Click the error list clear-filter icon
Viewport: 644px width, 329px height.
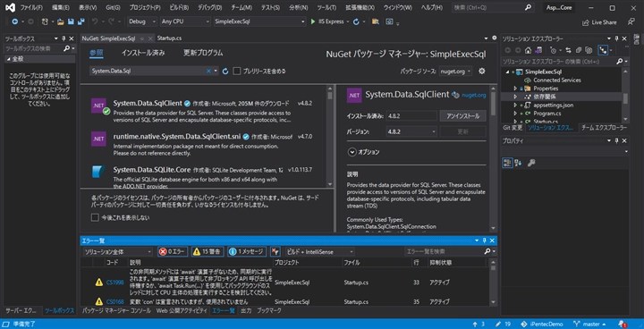pyautogui.click(x=275, y=251)
